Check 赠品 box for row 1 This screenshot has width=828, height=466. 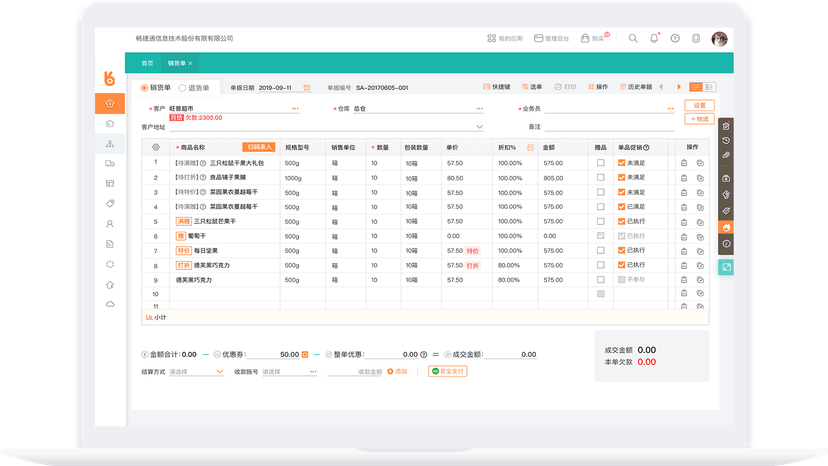[x=600, y=163]
